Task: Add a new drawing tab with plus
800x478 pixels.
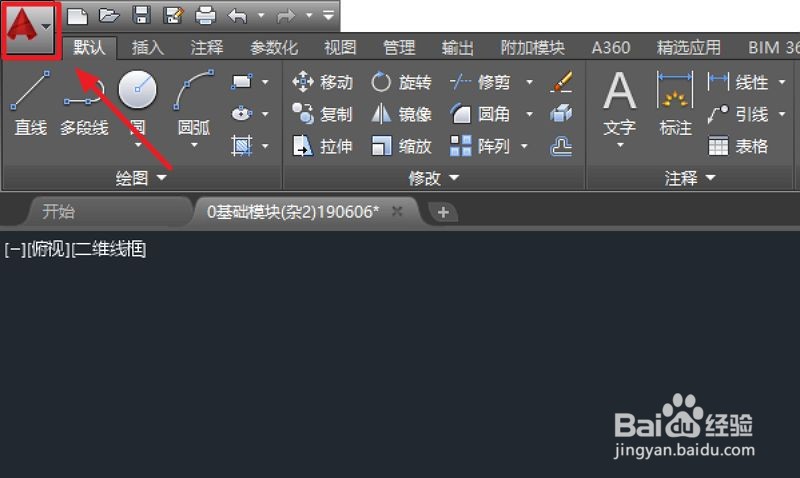Action: coord(443,212)
